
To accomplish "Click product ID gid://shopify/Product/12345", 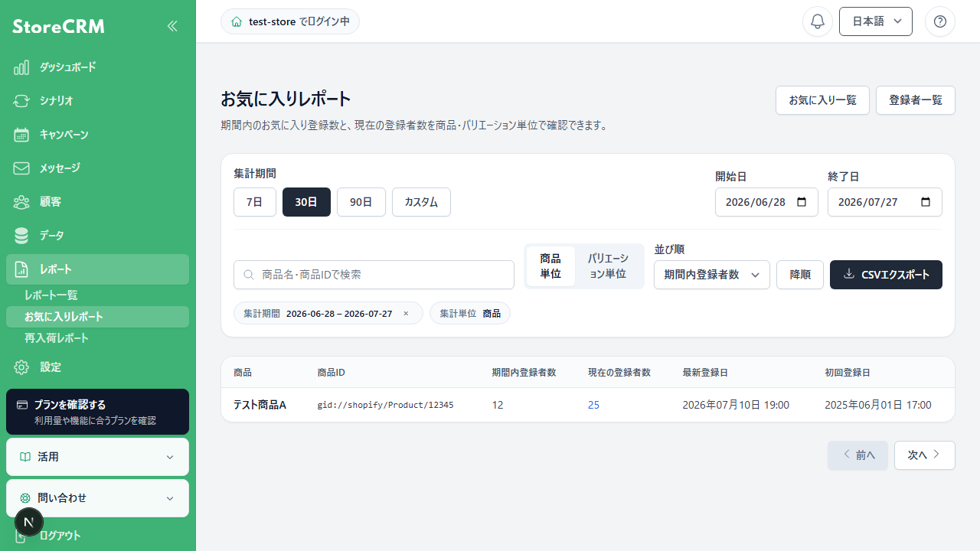I will pyautogui.click(x=385, y=405).
